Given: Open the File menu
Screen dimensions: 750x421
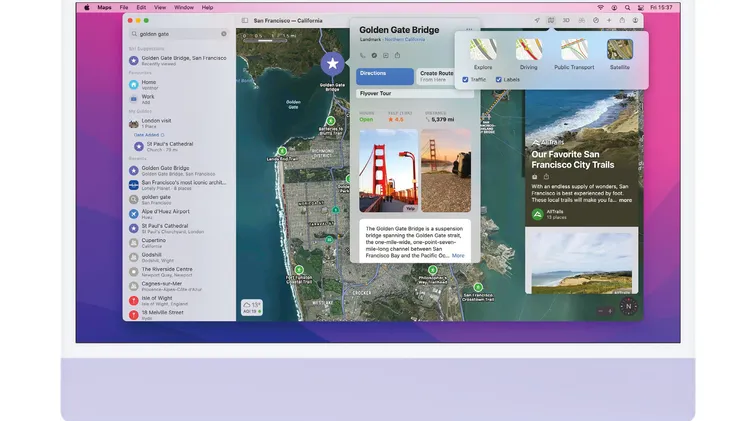Looking at the screenshot, I should coord(124,8).
